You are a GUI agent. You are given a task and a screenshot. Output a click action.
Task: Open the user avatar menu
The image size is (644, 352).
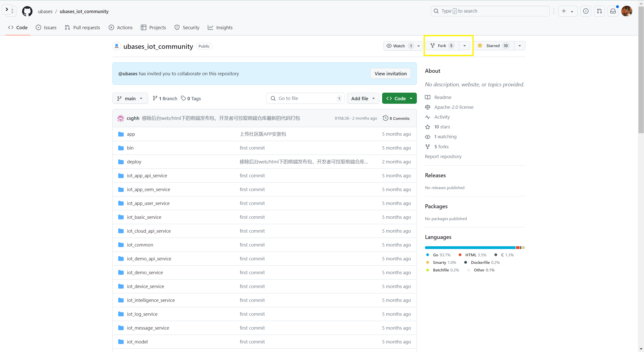(x=627, y=11)
